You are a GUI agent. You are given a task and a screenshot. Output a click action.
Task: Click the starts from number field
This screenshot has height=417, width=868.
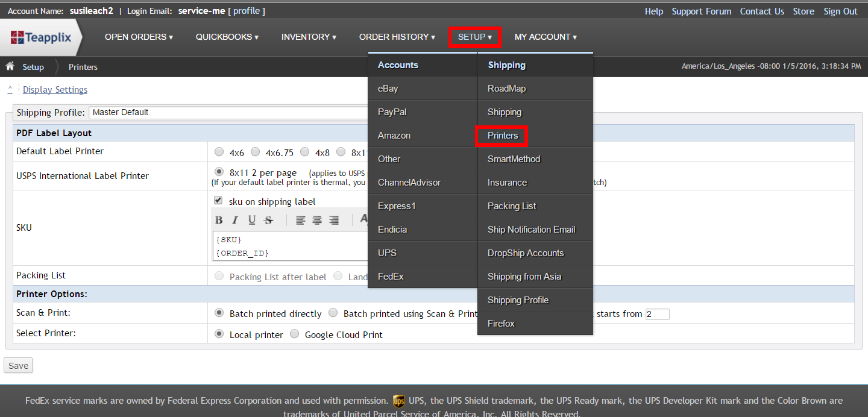click(x=658, y=314)
